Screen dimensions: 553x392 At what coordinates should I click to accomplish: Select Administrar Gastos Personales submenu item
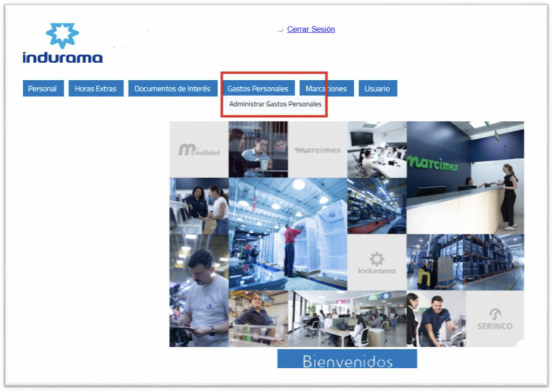[275, 104]
